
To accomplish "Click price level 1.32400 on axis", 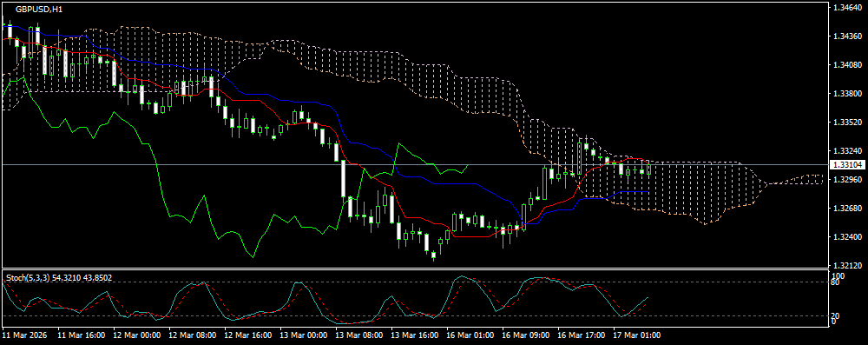I will coord(847,237).
